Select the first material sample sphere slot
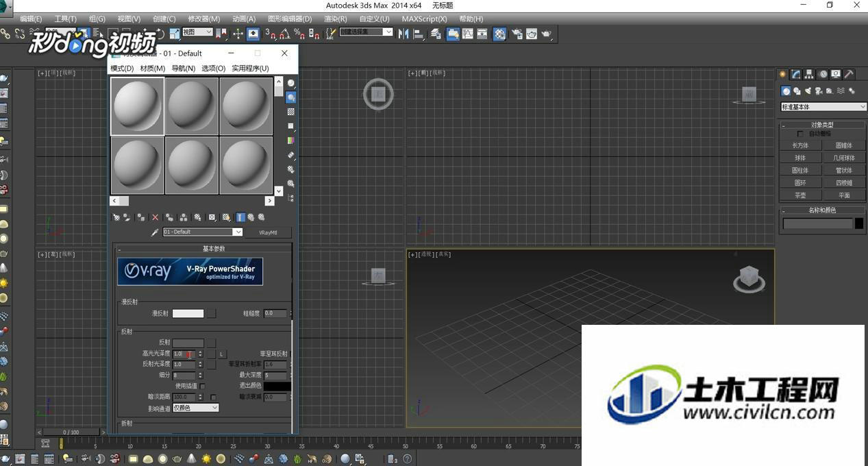Image resolution: width=868 pixels, height=466 pixels. [137, 106]
